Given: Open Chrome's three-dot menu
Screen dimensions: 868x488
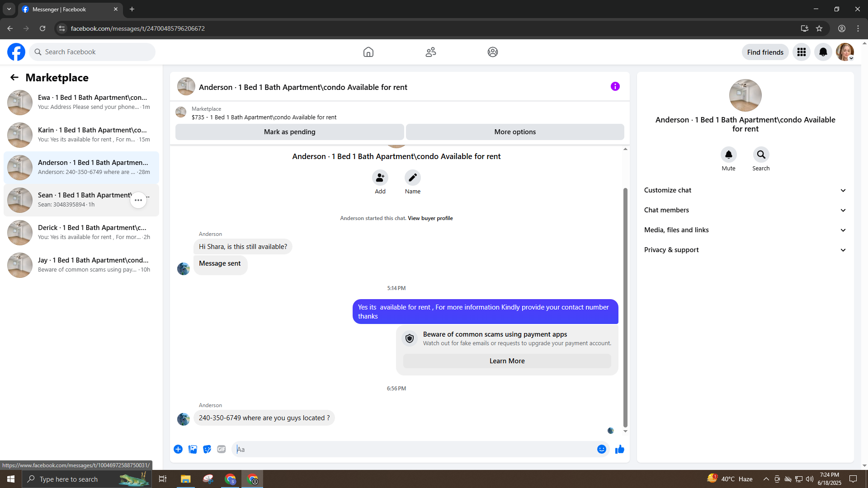Looking at the screenshot, I should click(x=858, y=28).
